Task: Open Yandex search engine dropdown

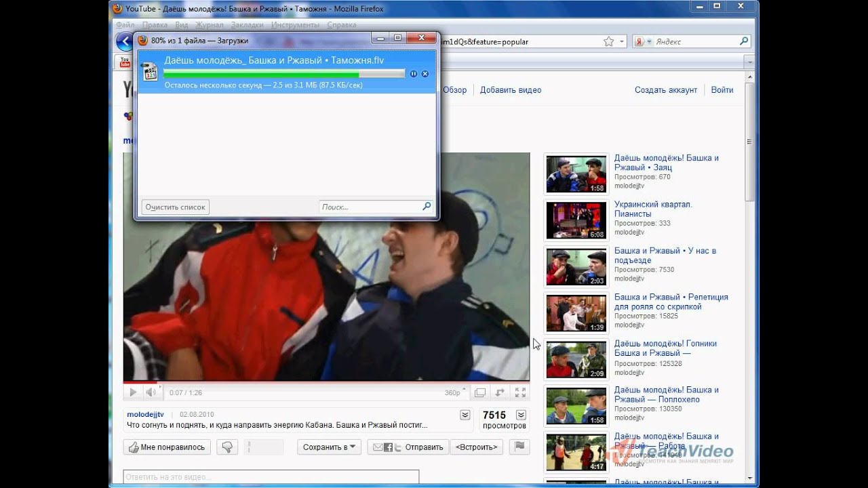Action: pyautogui.click(x=649, y=41)
